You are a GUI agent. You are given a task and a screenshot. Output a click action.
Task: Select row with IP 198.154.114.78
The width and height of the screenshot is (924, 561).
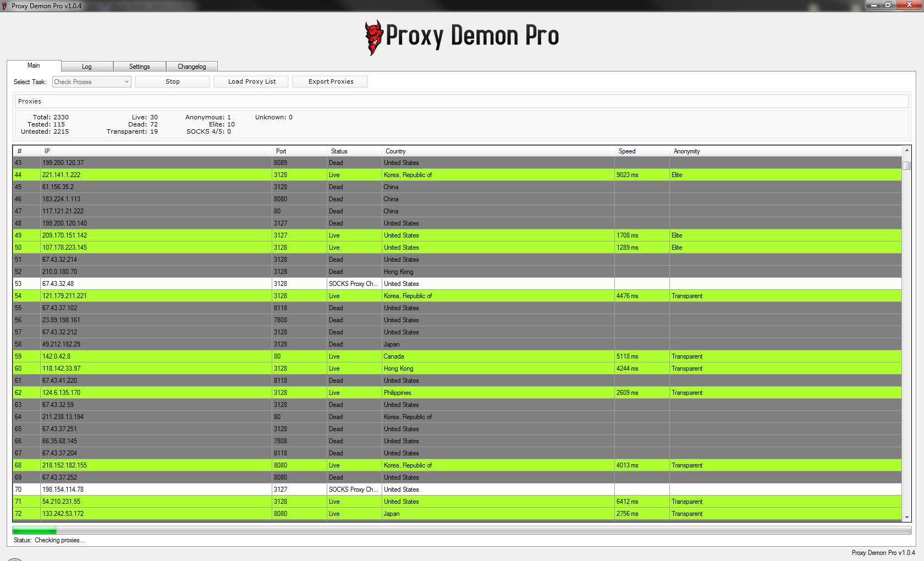coord(457,490)
